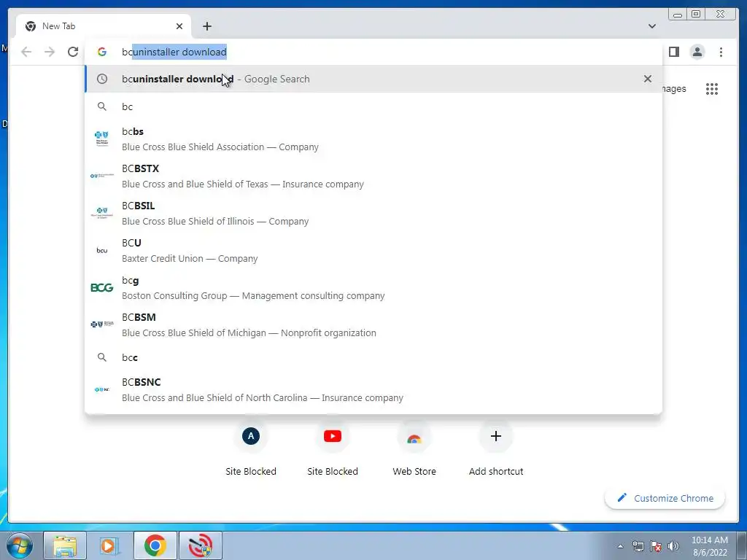The height and width of the screenshot is (560, 747).
Task: Open the Action Center flag icon
Action: [656, 546]
